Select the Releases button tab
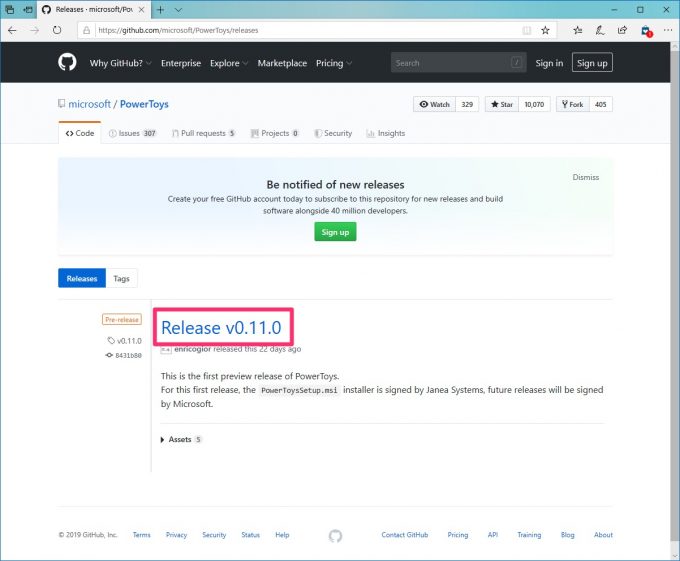 tap(82, 278)
